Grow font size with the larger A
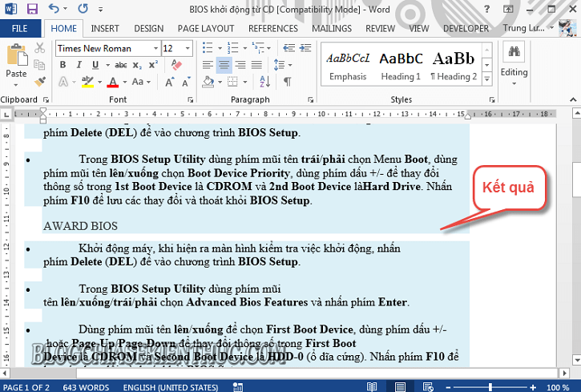This screenshot has height=392, width=581. pyautogui.click(x=169, y=82)
